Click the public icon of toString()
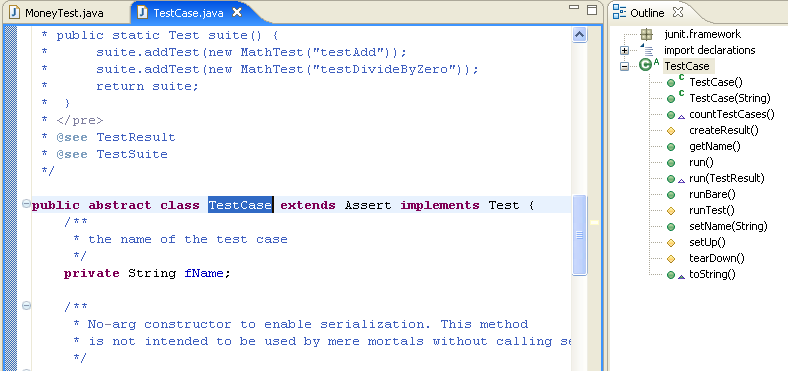 pyautogui.click(x=671, y=275)
